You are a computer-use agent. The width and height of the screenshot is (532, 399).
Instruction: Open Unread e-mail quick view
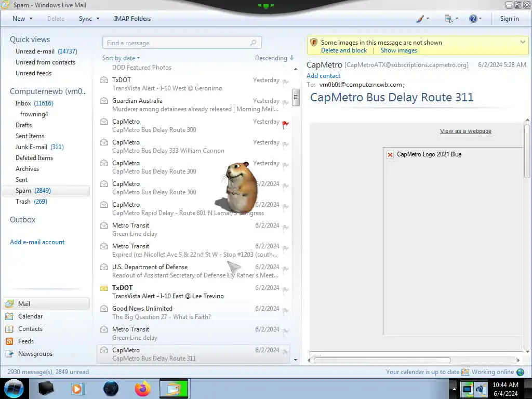point(46,51)
